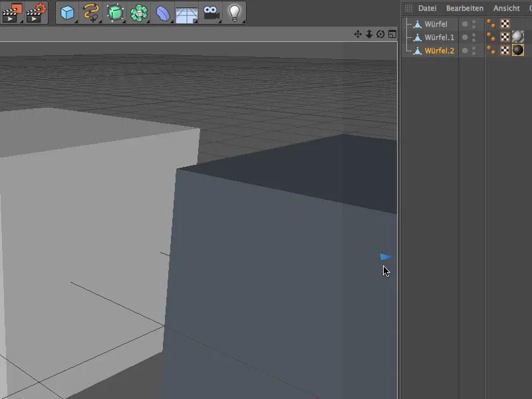This screenshot has height=399, width=532.
Task: Toggle Würfel.2 editor and render visibility dots
Action: coord(474,51)
